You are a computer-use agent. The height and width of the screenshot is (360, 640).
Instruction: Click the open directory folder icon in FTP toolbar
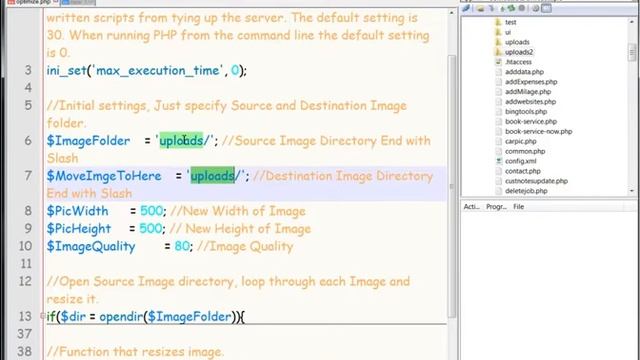point(480,8)
